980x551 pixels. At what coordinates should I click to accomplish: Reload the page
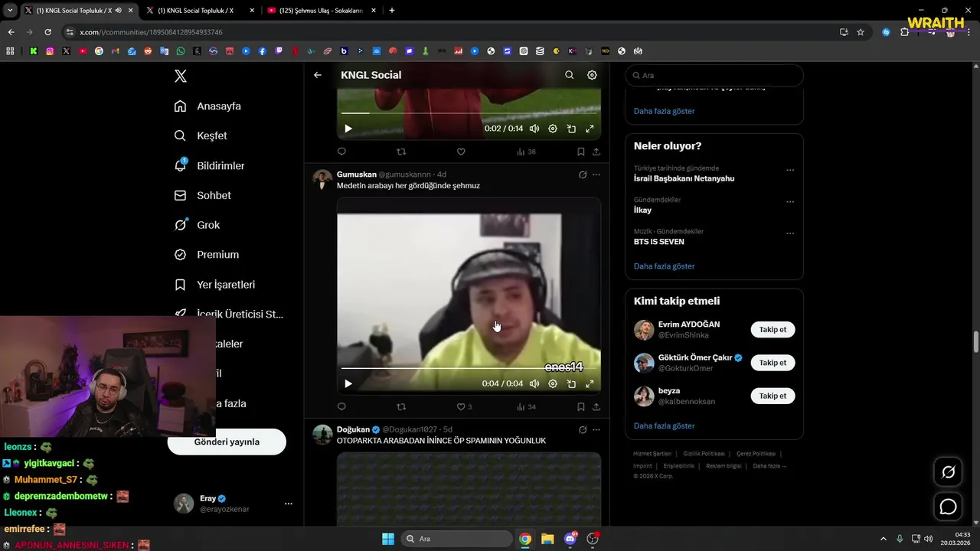point(47,32)
